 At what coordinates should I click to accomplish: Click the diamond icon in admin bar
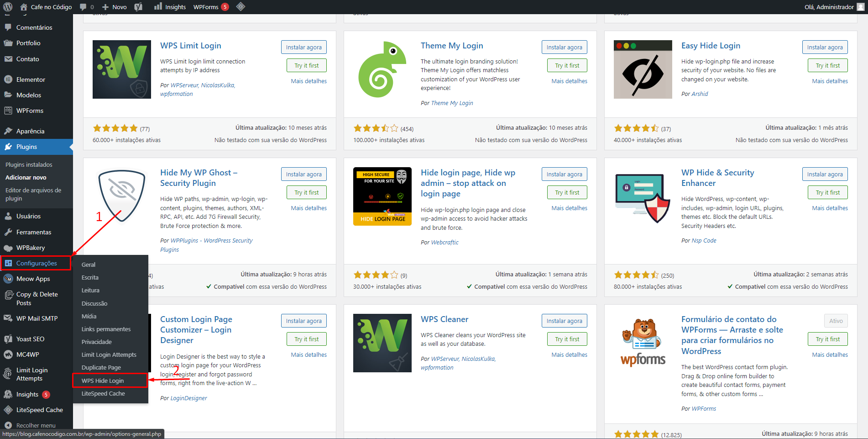coord(241,7)
